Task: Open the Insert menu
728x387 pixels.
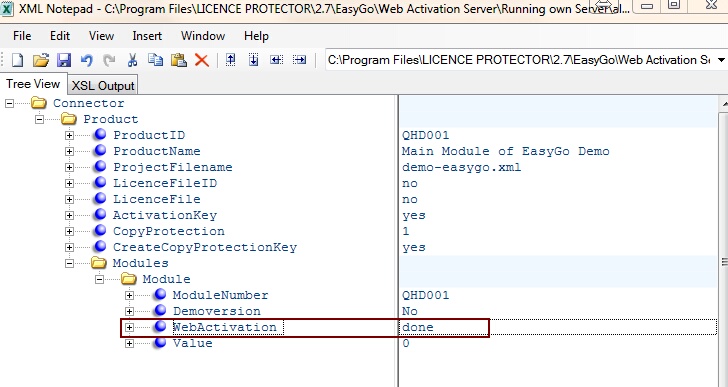Action: pyautogui.click(x=147, y=36)
